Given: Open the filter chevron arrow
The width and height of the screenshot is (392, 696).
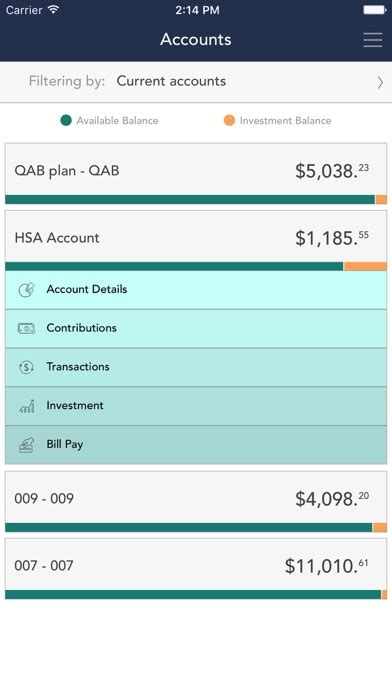Looking at the screenshot, I should coord(380,82).
